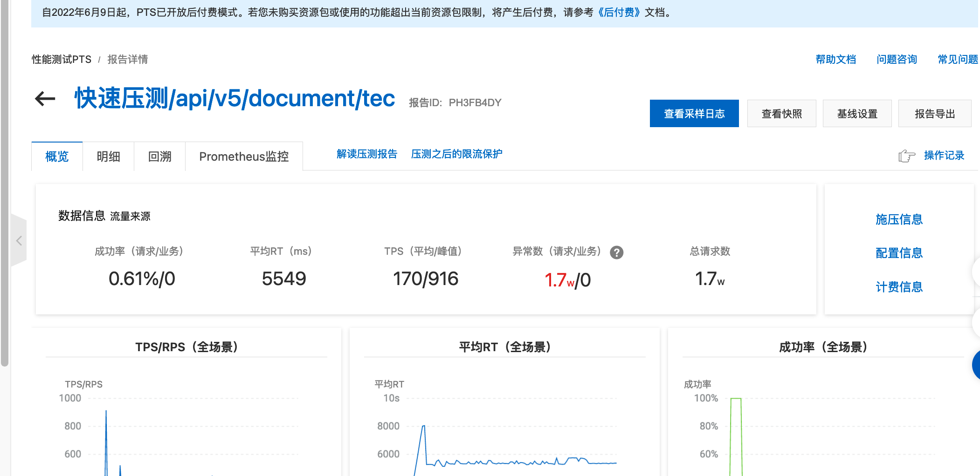980x476 pixels.
Task: Click the 性能测试PTS breadcrumb
Action: (x=62, y=60)
